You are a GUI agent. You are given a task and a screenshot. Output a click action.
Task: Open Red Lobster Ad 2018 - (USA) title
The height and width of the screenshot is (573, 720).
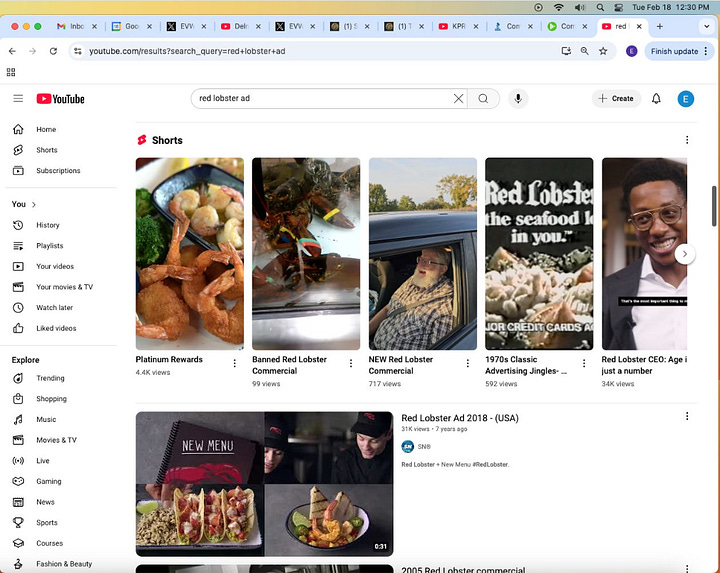tap(460, 418)
